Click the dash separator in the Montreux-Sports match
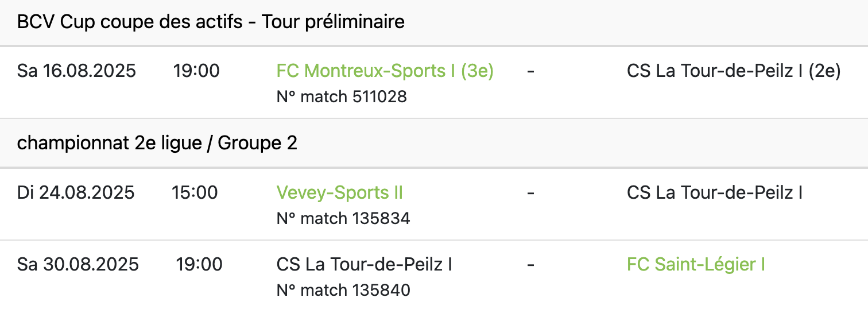Viewport: 868px width, 309px height. (530, 71)
